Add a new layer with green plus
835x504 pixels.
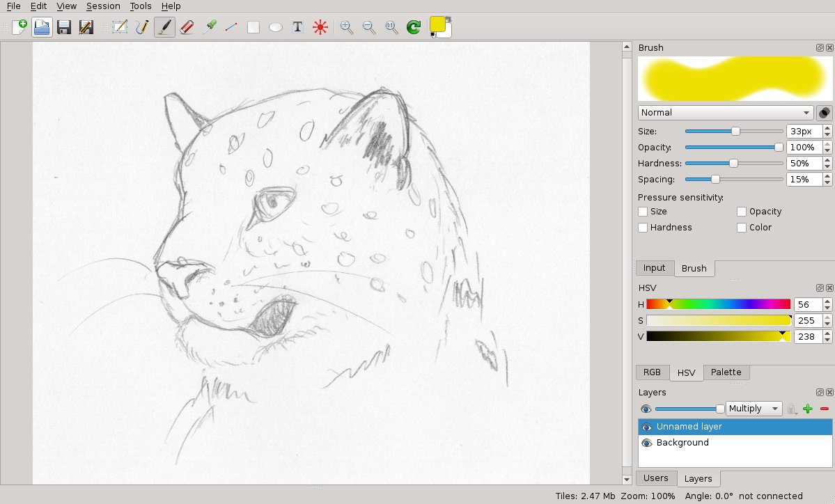pos(808,409)
